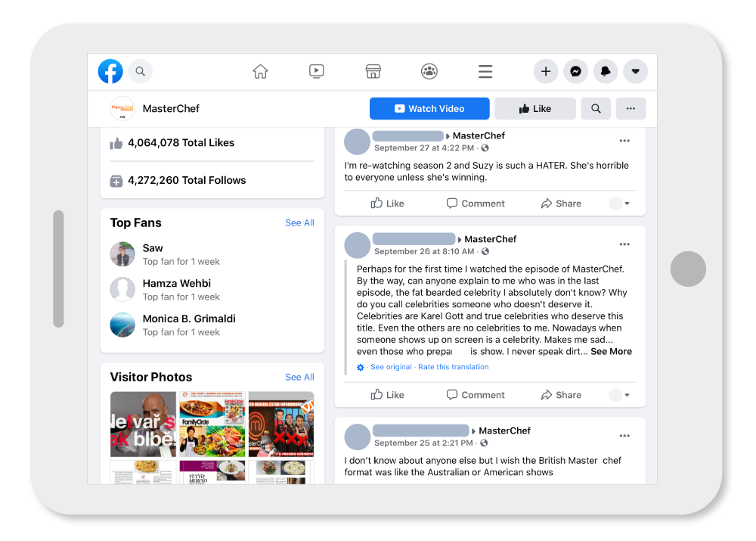Open the account menu caret
The width and height of the screenshot is (756, 541).
coord(635,70)
